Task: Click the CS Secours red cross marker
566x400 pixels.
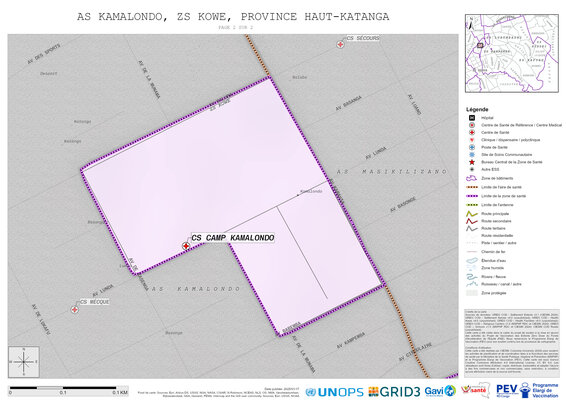Action: click(340, 44)
